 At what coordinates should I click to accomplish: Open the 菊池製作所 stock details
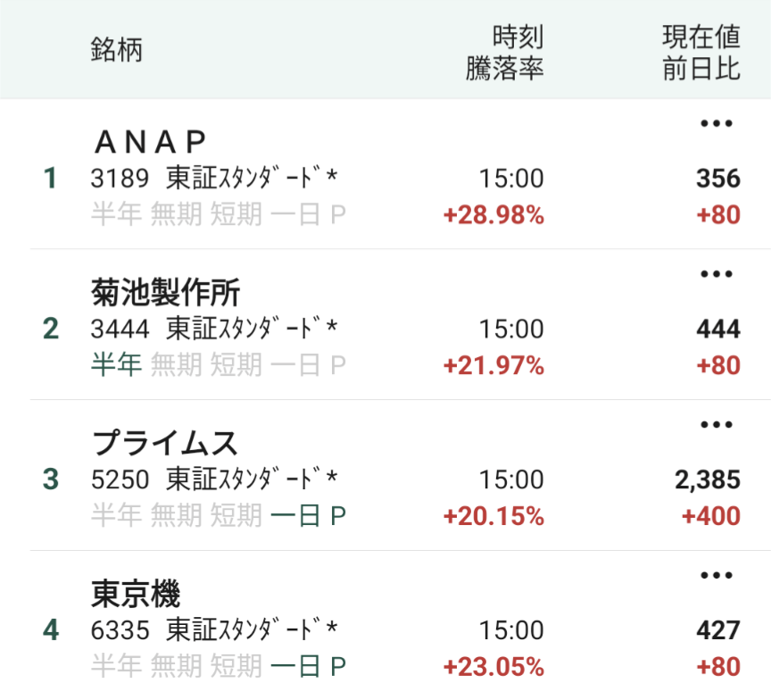[166, 293]
